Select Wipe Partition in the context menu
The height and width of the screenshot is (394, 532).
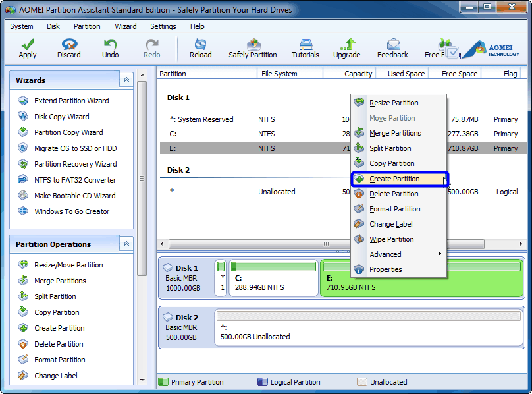pyautogui.click(x=398, y=239)
